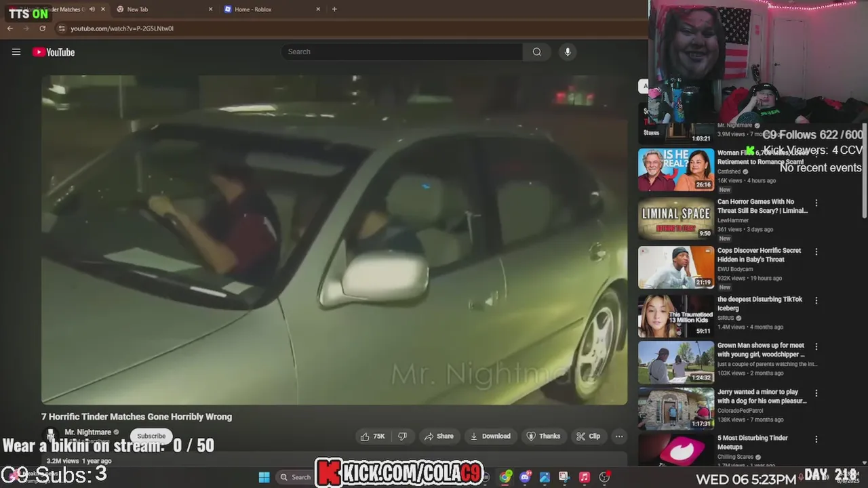Go back with the browser back arrow
868x488 pixels.
point(10,28)
